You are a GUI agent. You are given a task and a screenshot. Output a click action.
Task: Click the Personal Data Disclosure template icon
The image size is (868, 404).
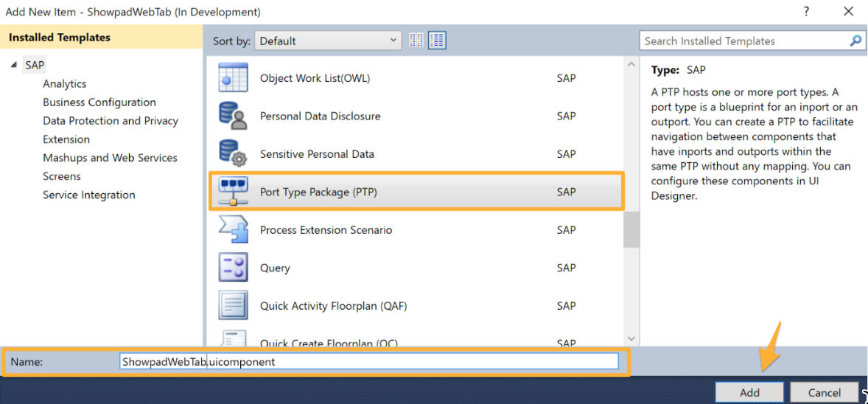click(x=234, y=116)
